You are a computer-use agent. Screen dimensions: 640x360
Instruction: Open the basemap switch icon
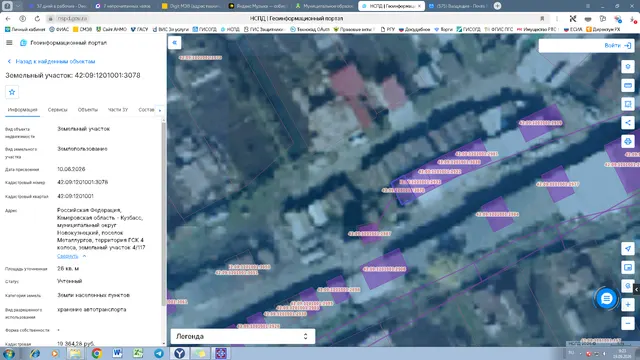[628, 267]
